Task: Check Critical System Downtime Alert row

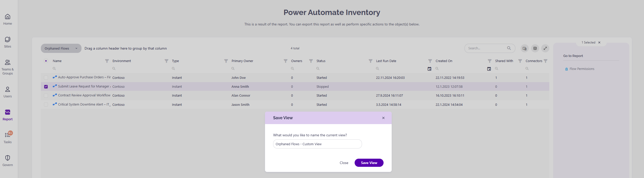Action: 46,105
